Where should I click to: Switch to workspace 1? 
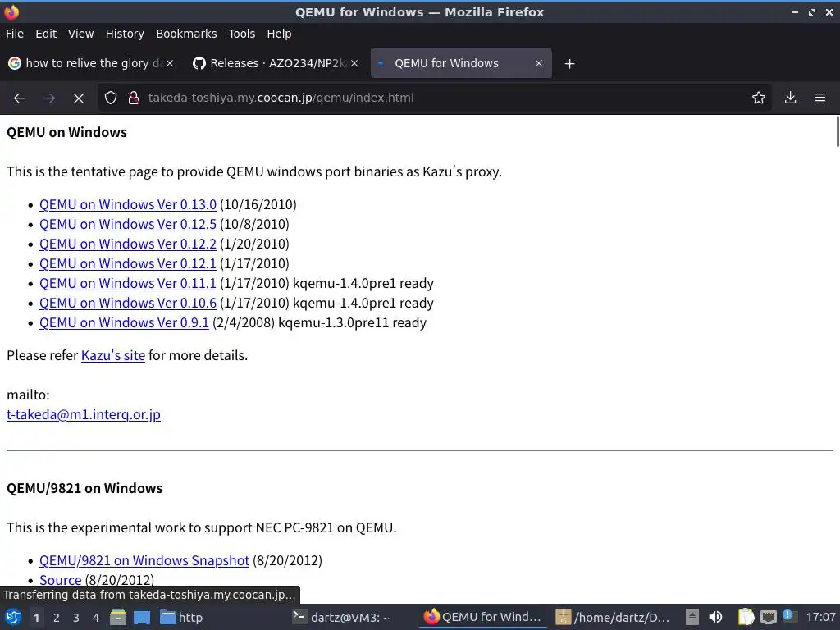36,618
